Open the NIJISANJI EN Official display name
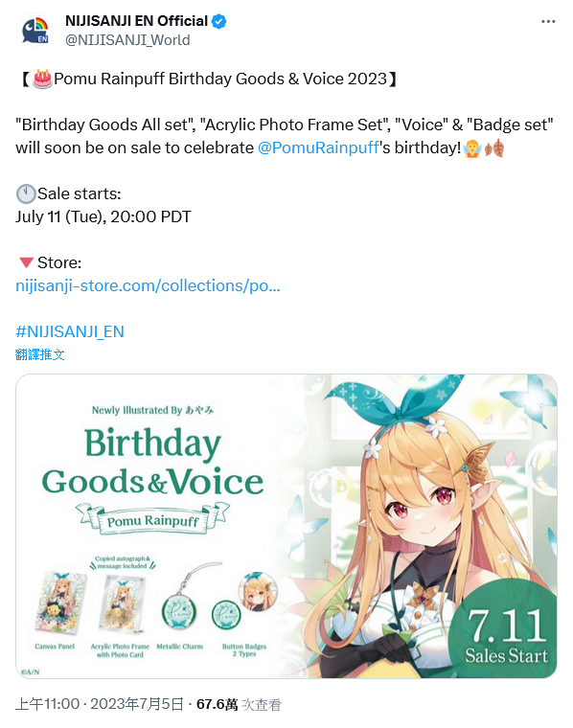 point(136,21)
